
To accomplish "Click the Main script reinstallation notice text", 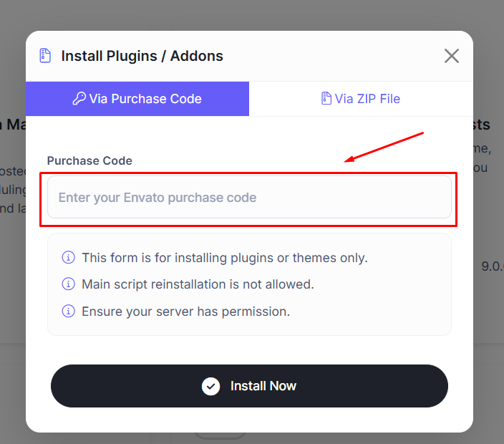I will point(198,284).
